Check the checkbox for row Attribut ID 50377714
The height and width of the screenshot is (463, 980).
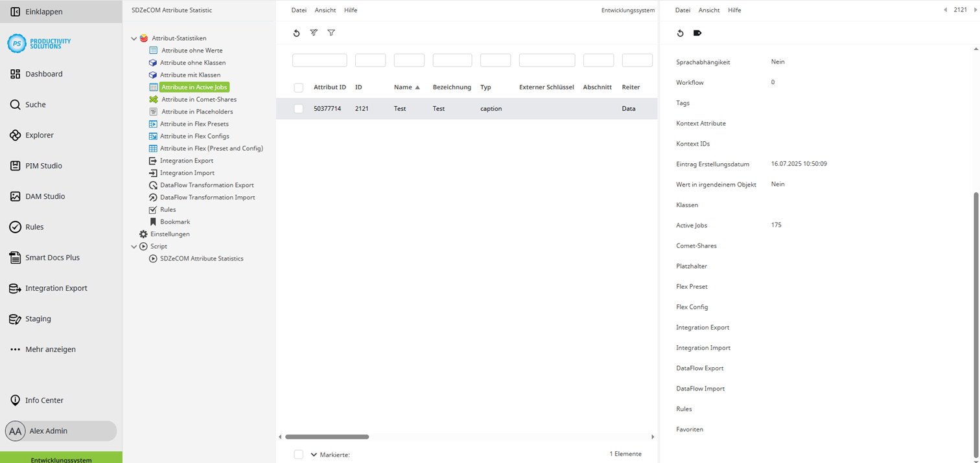tap(298, 108)
